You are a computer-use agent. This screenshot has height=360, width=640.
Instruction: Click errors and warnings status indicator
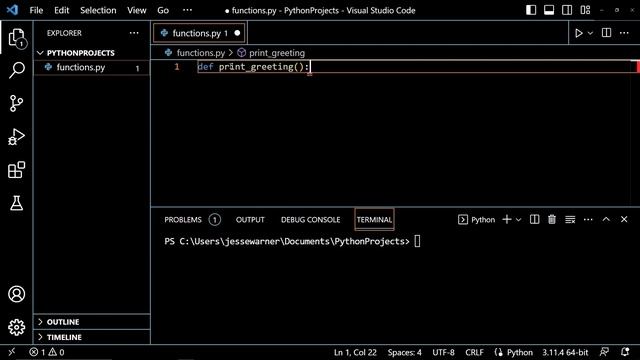click(47, 352)
